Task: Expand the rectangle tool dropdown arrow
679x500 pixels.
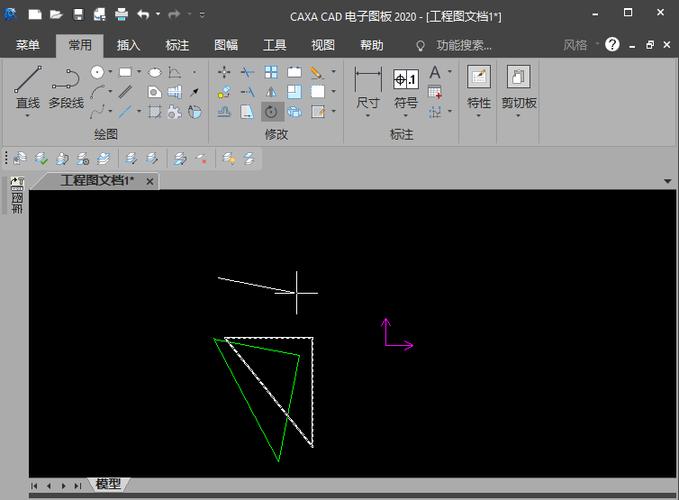Action: [138, 72]
